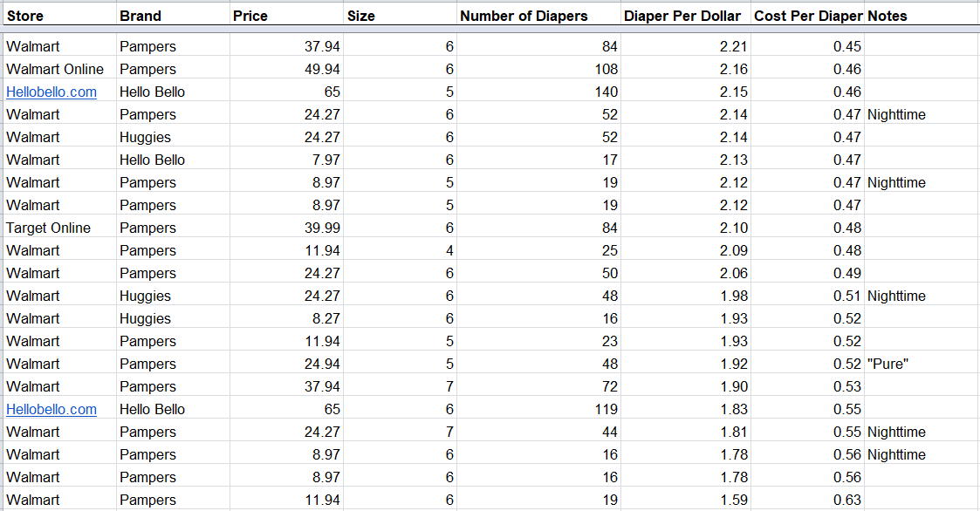
Task: Click Cost Per Diaper value 0.45
Action: point(847,46)
